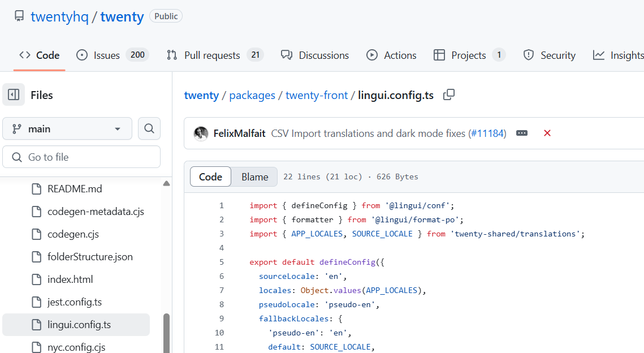
Task: Select lingui.config.ts in file tree
Action: pos(76,325)
